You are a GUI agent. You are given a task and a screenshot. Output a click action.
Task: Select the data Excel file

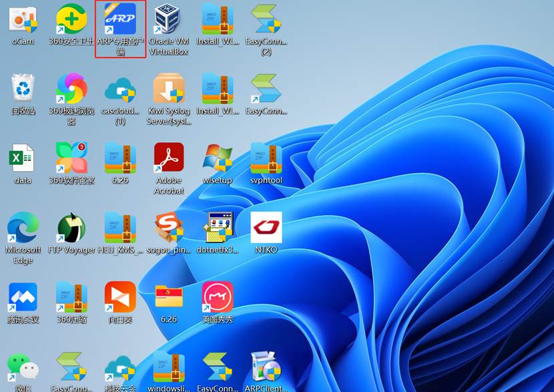23,158
